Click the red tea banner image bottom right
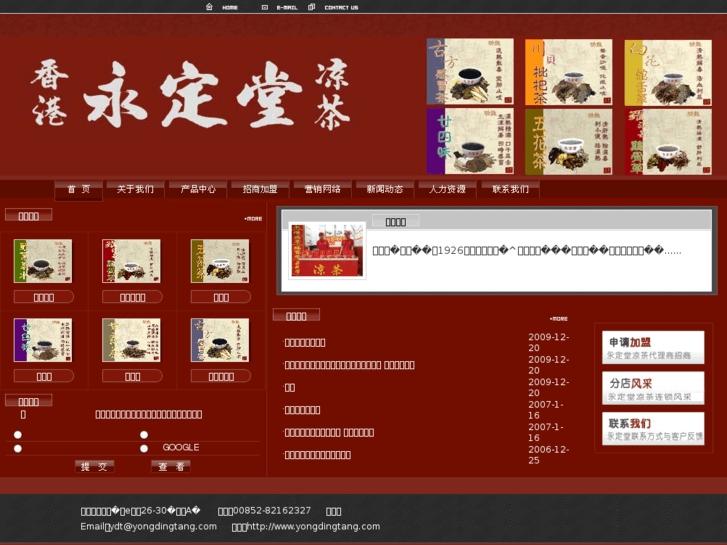This screenshot has width=727, height=545. (x=668, y=141)
